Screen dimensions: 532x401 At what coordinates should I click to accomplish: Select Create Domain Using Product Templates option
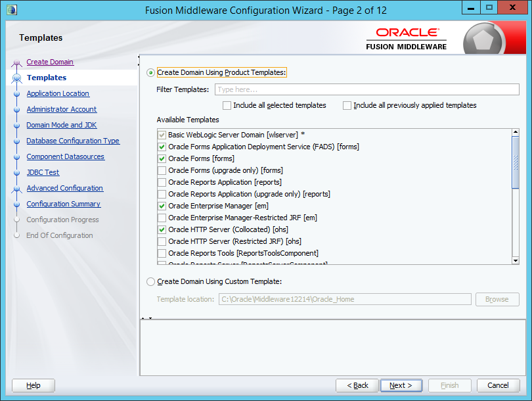[150, 73]
